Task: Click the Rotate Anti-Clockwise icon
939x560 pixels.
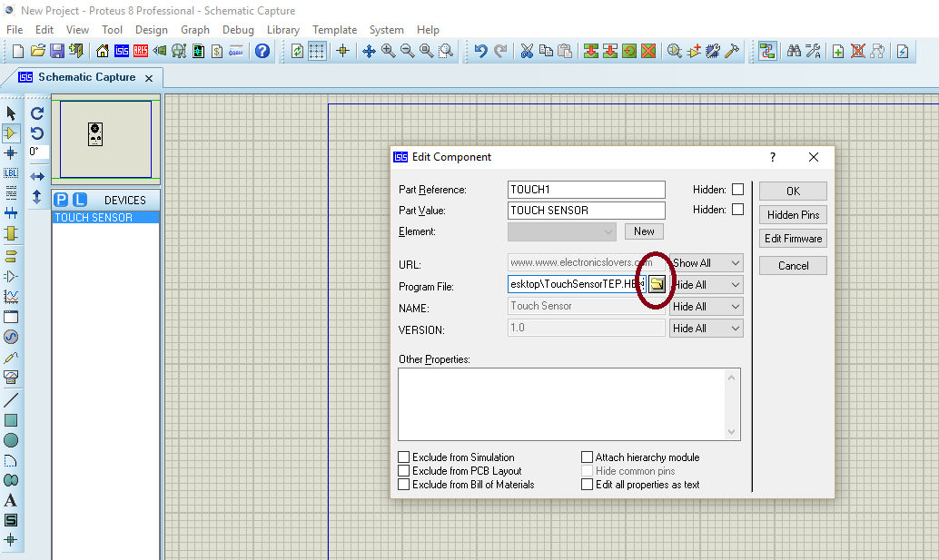Action: (x=37, y=133)
